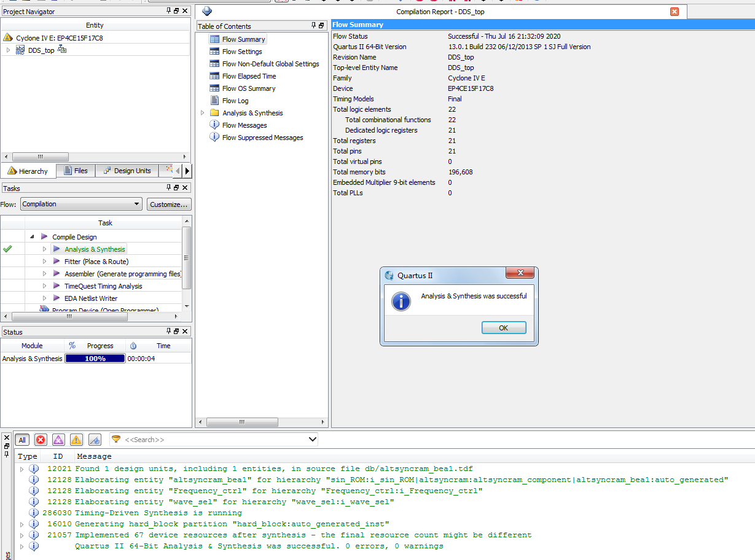The height and width of the screenshot is (560, 755).
Task: Toggle the yellow warning message filter
Action: [x=76, y=440]
